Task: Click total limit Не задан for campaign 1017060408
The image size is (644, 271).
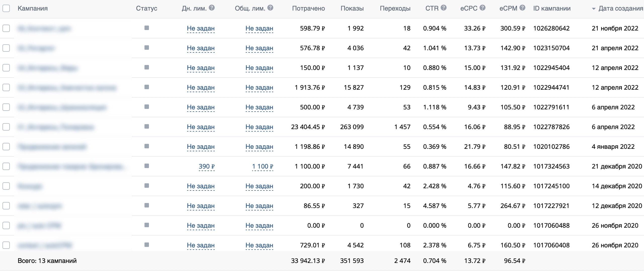Action: coord(259,245)
